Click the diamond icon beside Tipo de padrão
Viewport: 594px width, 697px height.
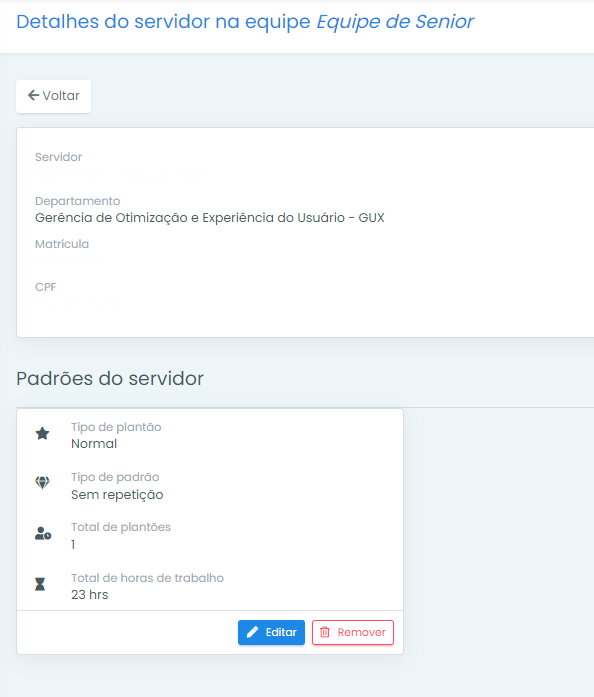pyautogui.click(x=42, y=482)
